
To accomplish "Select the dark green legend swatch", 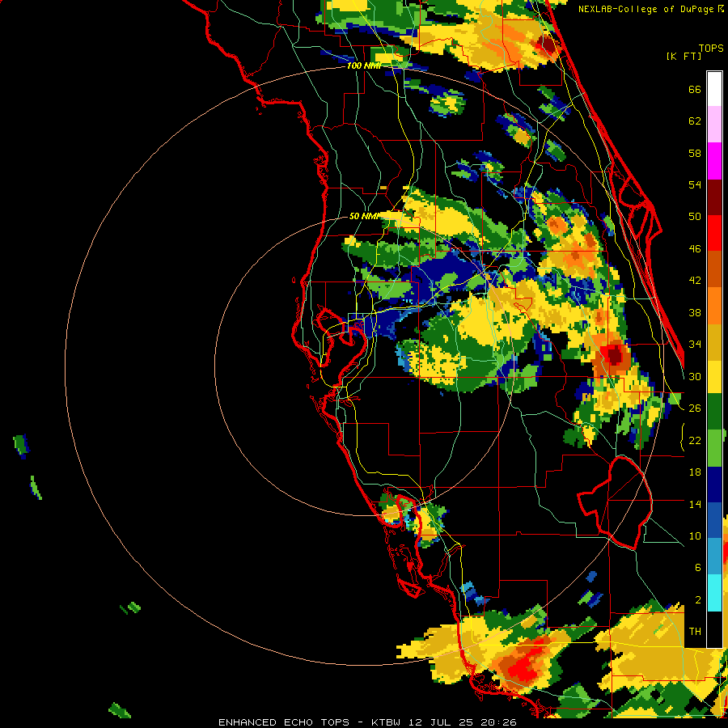I will 714,412.
